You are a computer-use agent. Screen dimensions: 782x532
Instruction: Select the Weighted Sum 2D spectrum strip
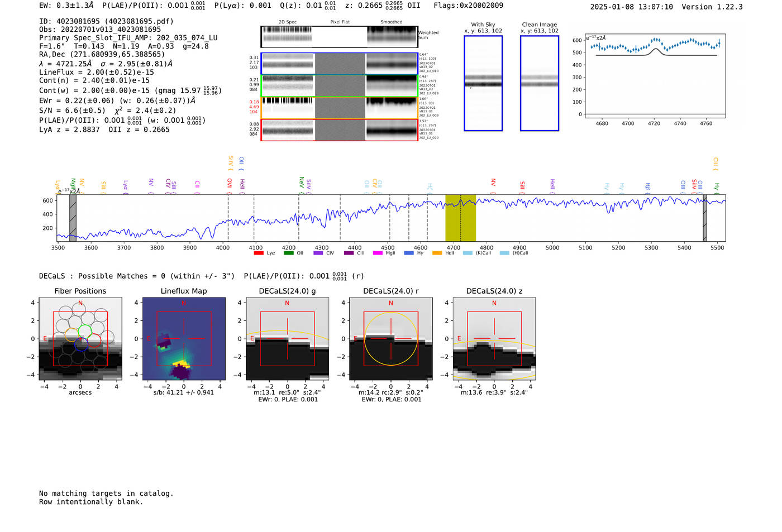[339, 37]
